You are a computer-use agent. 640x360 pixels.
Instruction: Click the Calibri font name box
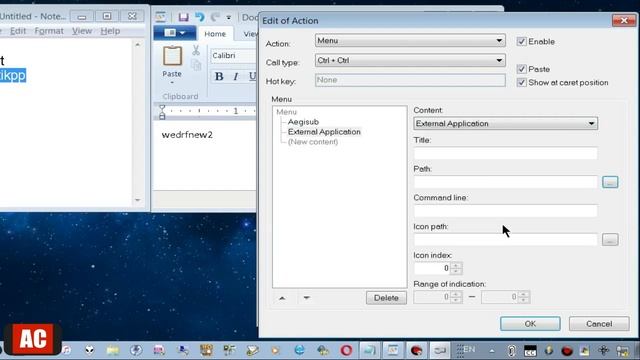click(233, 56)
